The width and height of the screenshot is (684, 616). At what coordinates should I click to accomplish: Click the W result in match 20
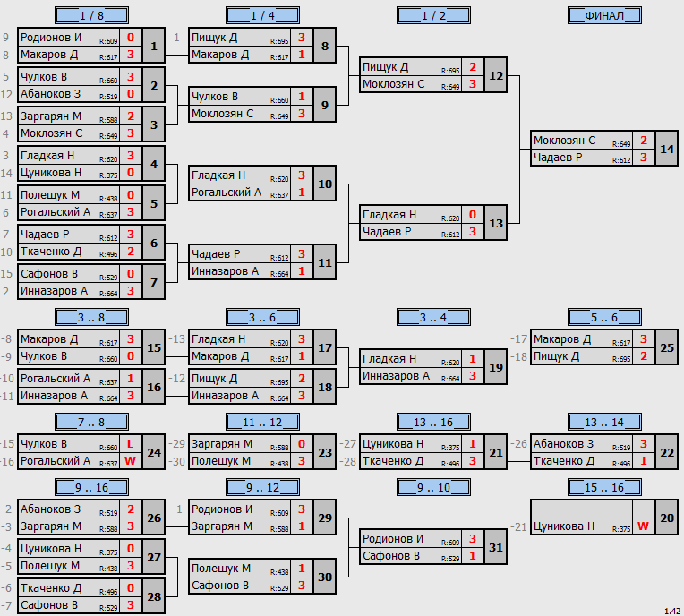coord(644,526)
